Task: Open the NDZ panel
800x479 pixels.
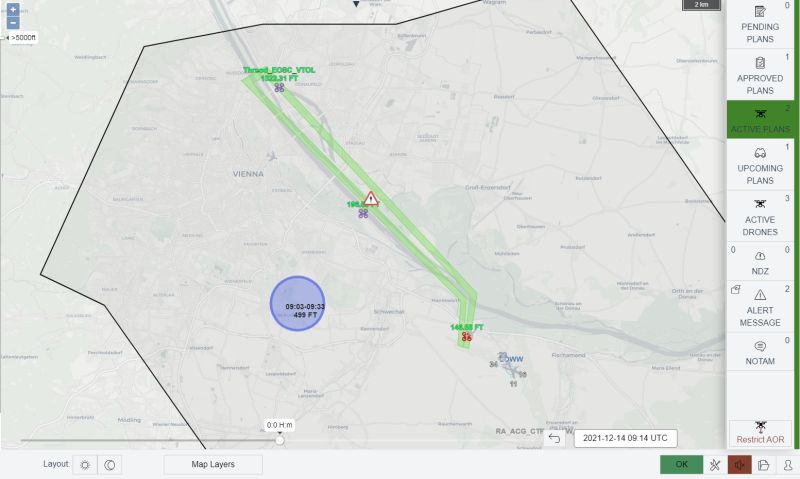Action: point(760,261)
